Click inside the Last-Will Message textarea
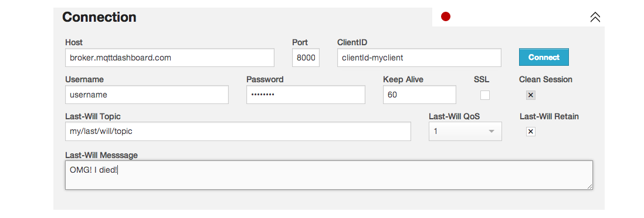 click(328, 175)
